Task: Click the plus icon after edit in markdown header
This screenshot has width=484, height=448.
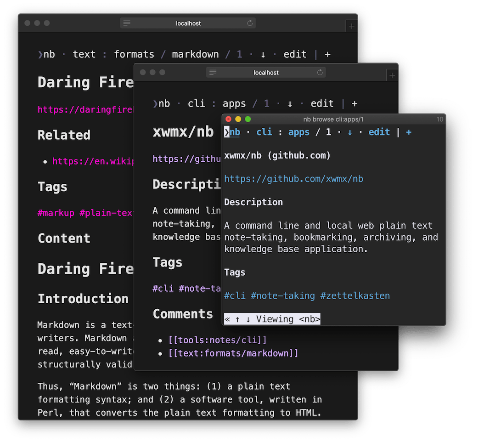Action: 327,54
